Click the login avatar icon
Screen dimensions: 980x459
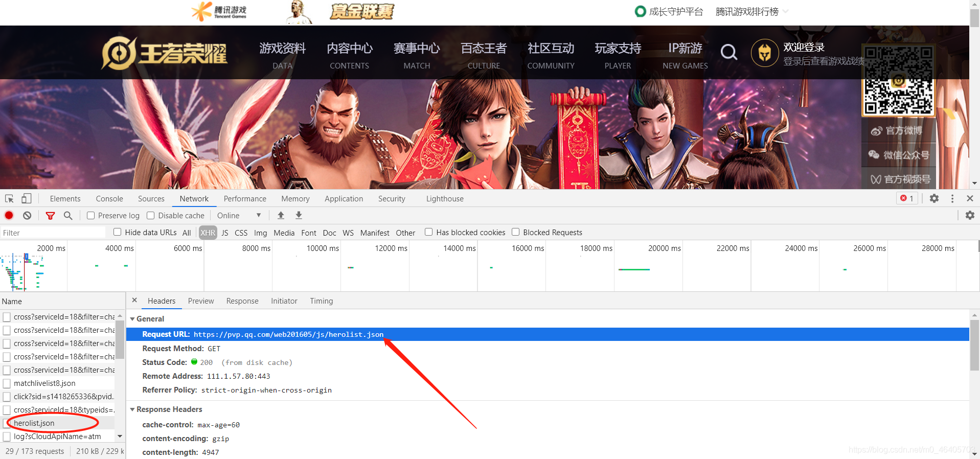pos(765,53)
